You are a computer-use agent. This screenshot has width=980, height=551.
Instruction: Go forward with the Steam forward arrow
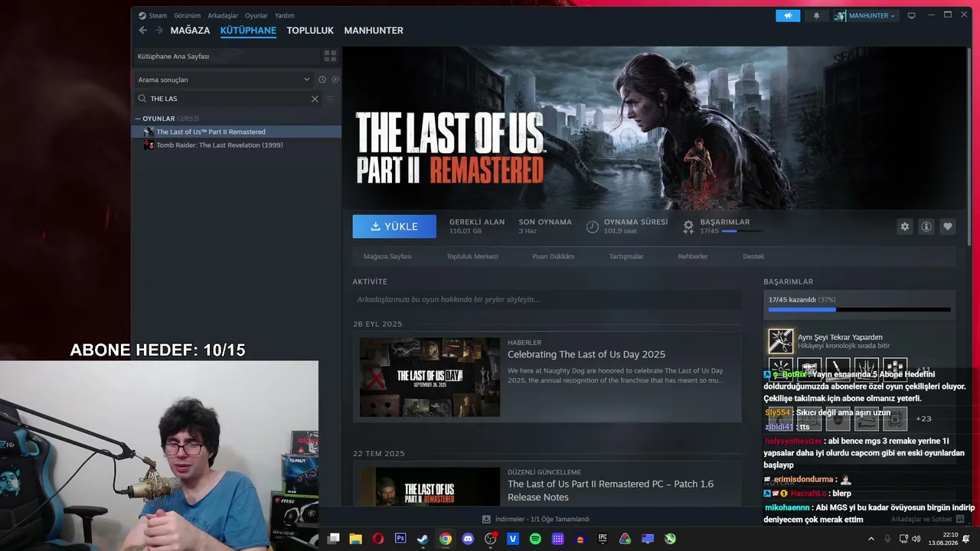pyautogui.click(x=159, y=31)
